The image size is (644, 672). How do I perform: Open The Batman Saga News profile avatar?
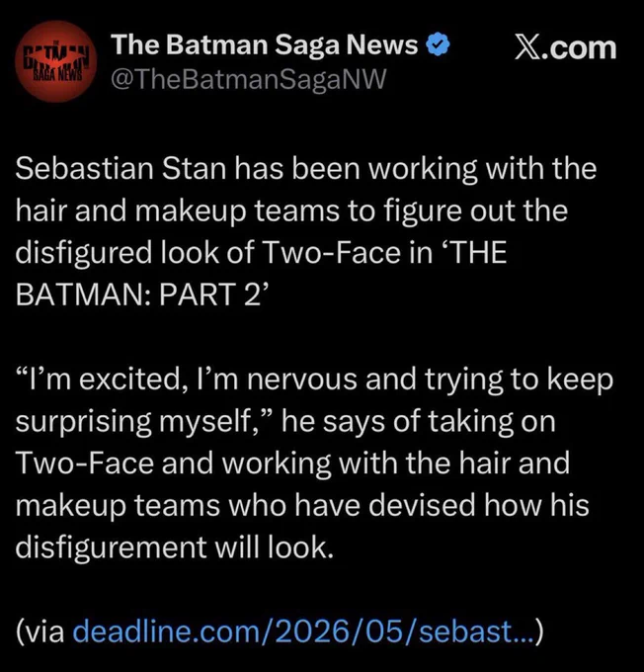click(x=56, y=61)
